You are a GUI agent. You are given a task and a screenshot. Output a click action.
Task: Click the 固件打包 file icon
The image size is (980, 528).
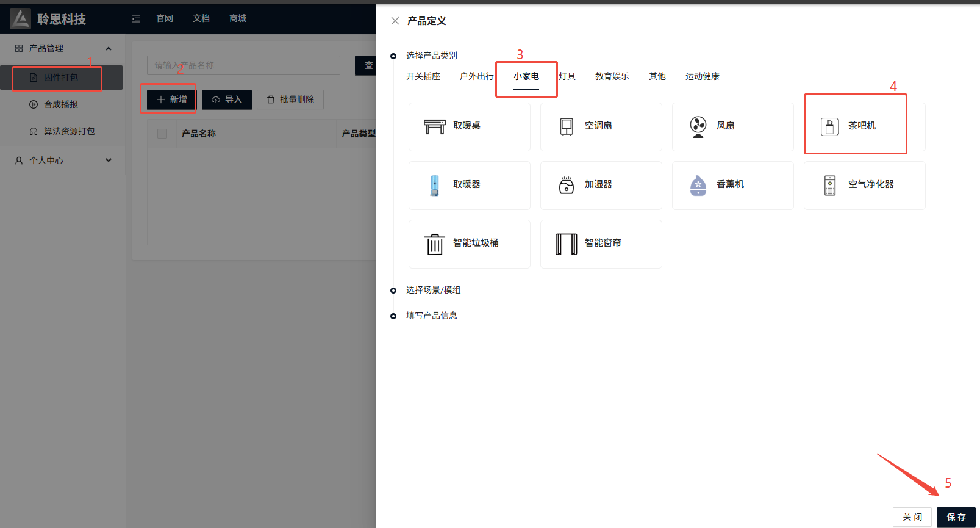(34, 78)
